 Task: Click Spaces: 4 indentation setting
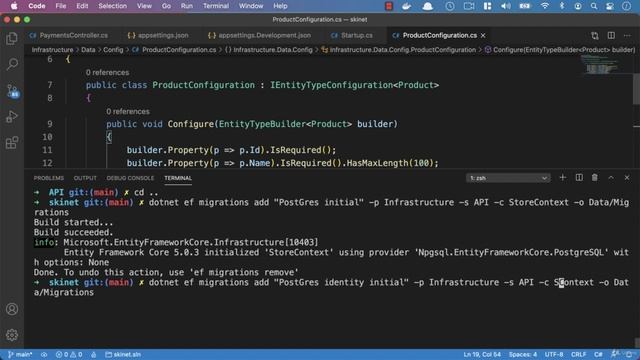[x=523, y=354]
